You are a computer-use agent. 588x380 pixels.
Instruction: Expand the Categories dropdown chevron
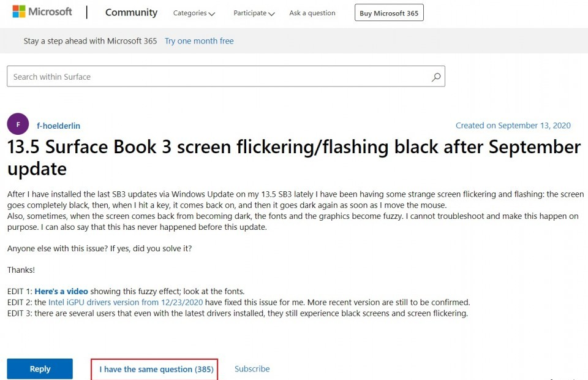click(212, 14)
